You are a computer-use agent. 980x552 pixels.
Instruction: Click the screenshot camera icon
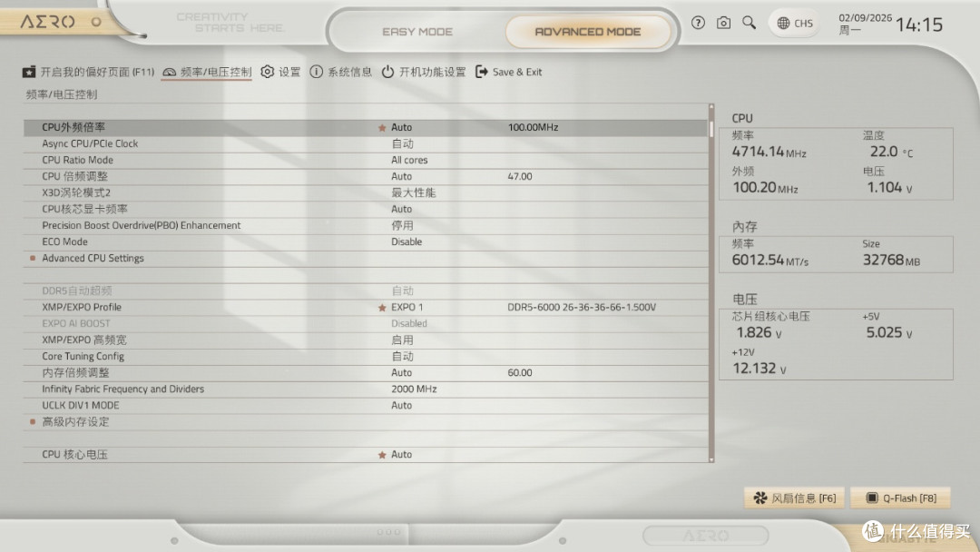723,23
